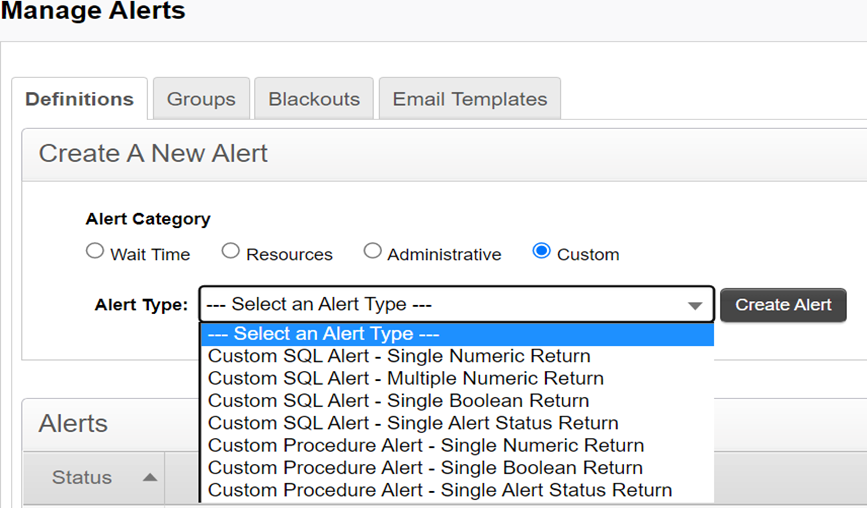Pick Custom Procedure Alert - Single Numeric Return
The width and height of the screenshot is (867, 508).
pos(426,445)
